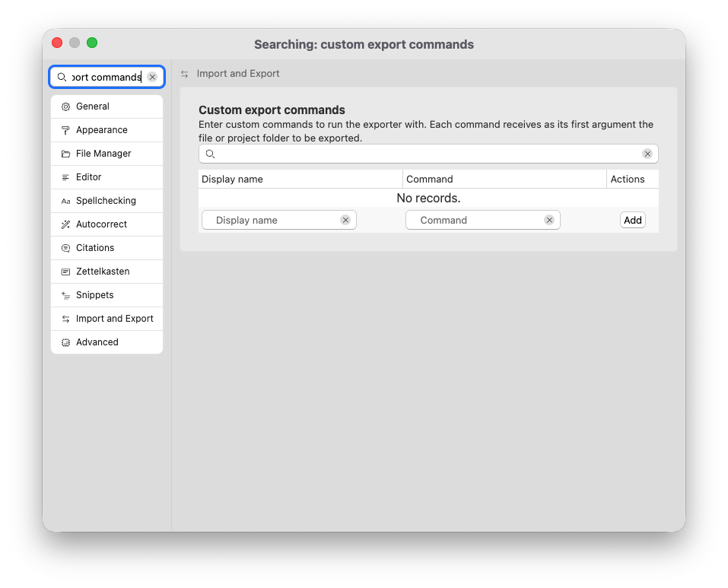The height and width of the screenshot is (588, 728).
Task: Open Spellchecking via the Aa icon
Action: coord(65,201)
